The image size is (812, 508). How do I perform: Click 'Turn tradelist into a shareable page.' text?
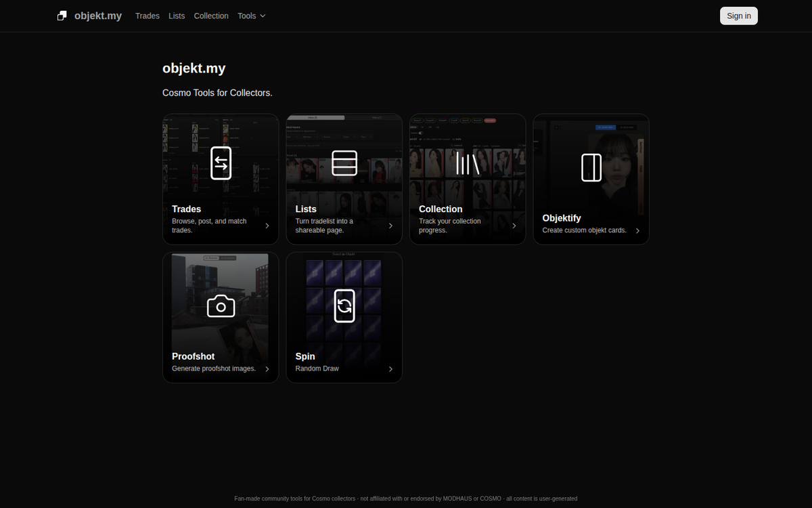324,226
